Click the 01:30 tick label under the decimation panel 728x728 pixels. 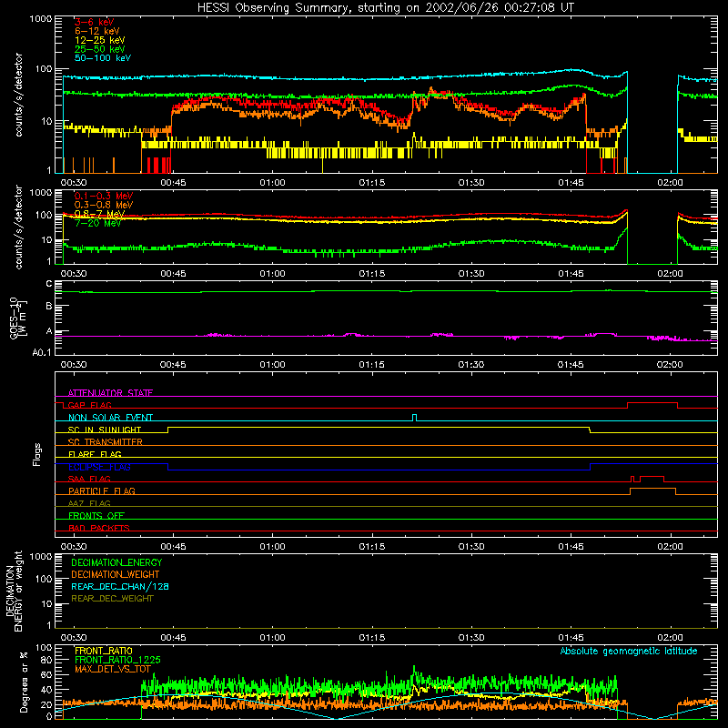point(471,638)
